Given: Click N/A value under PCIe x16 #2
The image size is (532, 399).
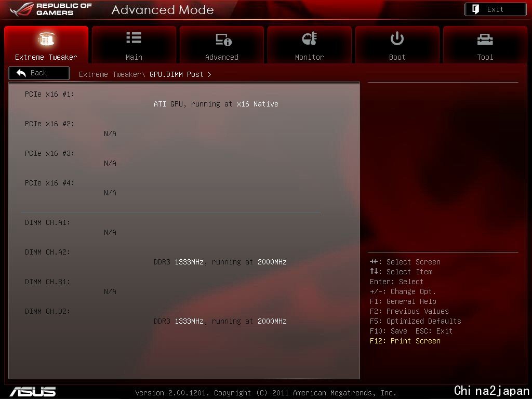Looking at the screenshot, I should (110, 134).
